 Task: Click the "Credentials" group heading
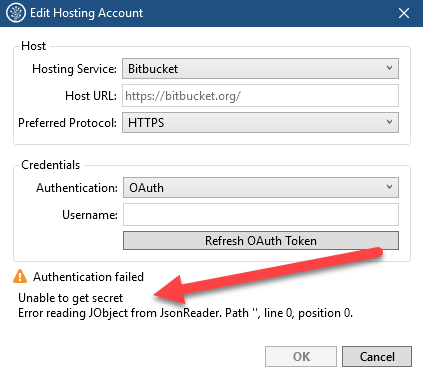51,165
